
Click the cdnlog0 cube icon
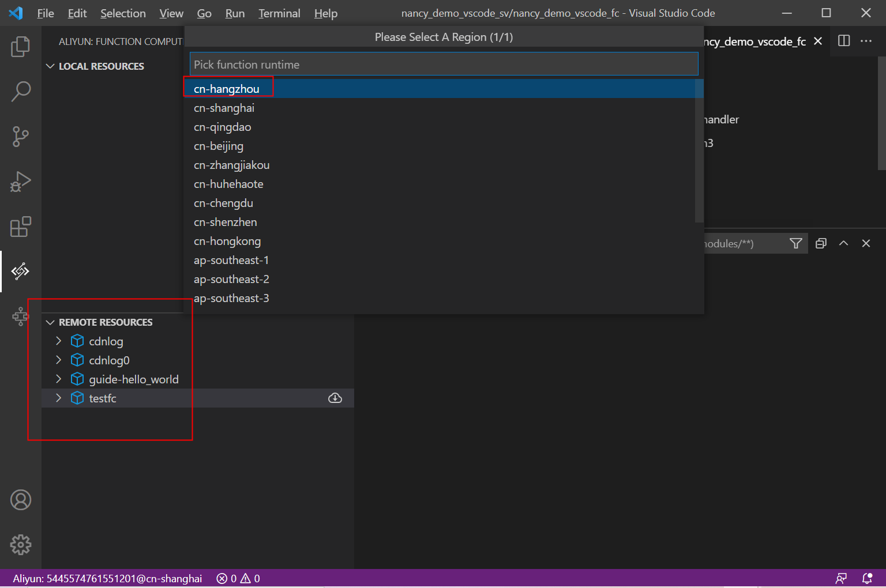pyautogui.click(x=77, y=360)
